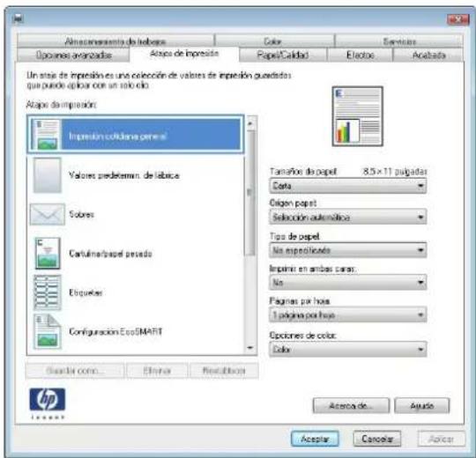This screenshot has height=458, width=476.
Task: Switch to the Opciones avanzadas tab
Action: [x=73, y=55]
